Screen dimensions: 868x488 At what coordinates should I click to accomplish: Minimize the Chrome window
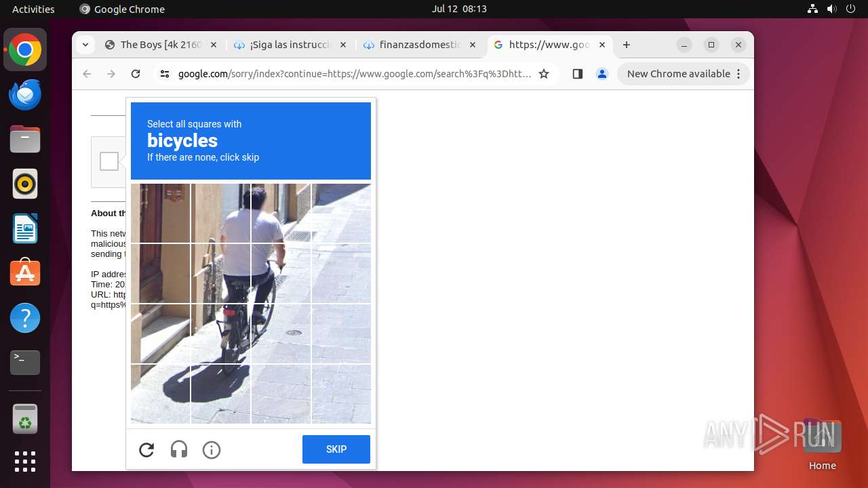coord(684,45)
